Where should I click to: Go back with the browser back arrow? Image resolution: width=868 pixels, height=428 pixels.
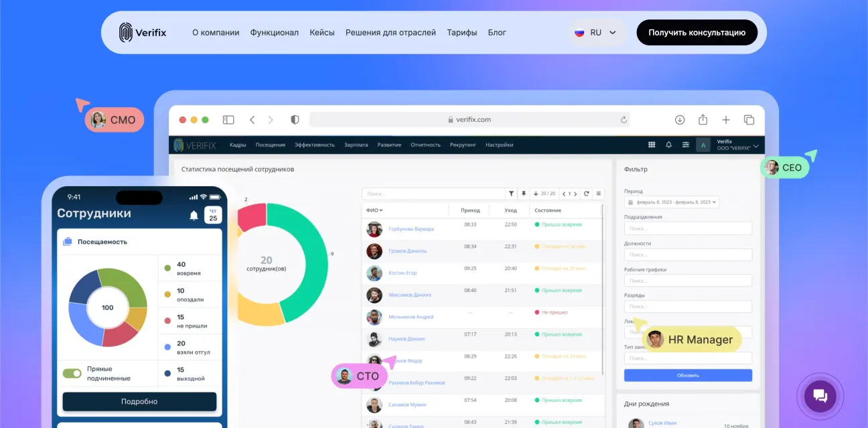pos(252,120)
